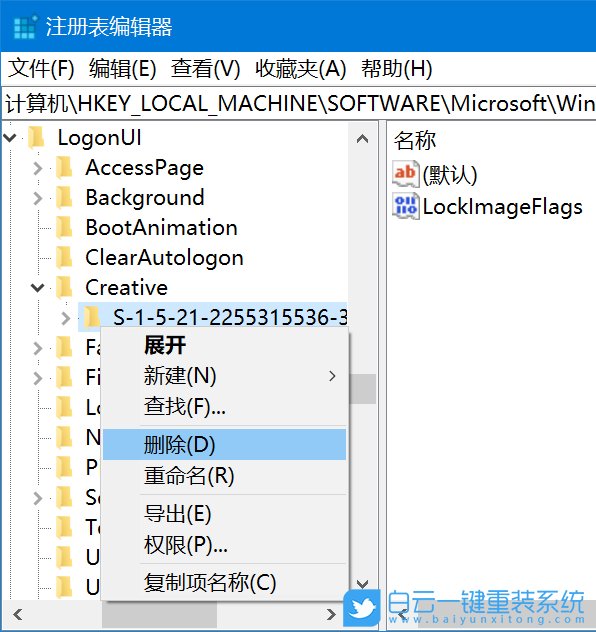596x632 pixels.
Task: Open the 文件(F) menu
Action: click(x=42, y=69)
